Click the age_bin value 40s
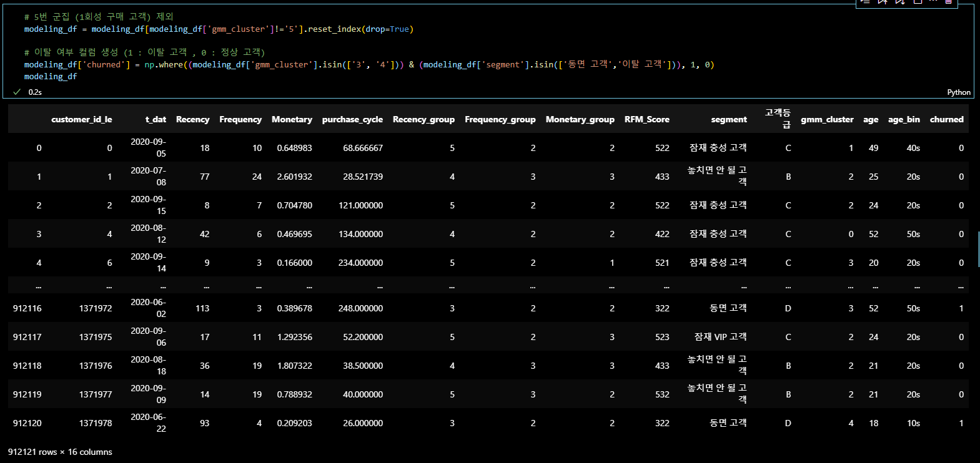 pyautogui.click(x=913, y=148)
